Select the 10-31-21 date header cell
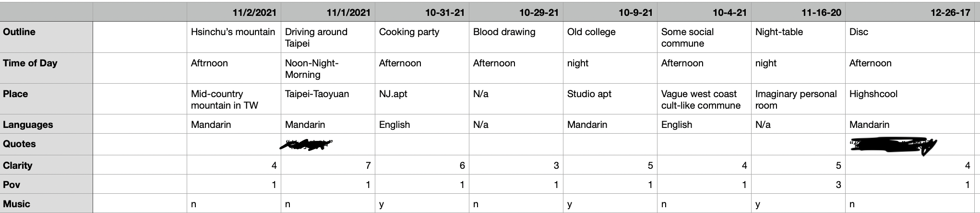The height and width of the screenshot is (213, 980). coord(422,12)
